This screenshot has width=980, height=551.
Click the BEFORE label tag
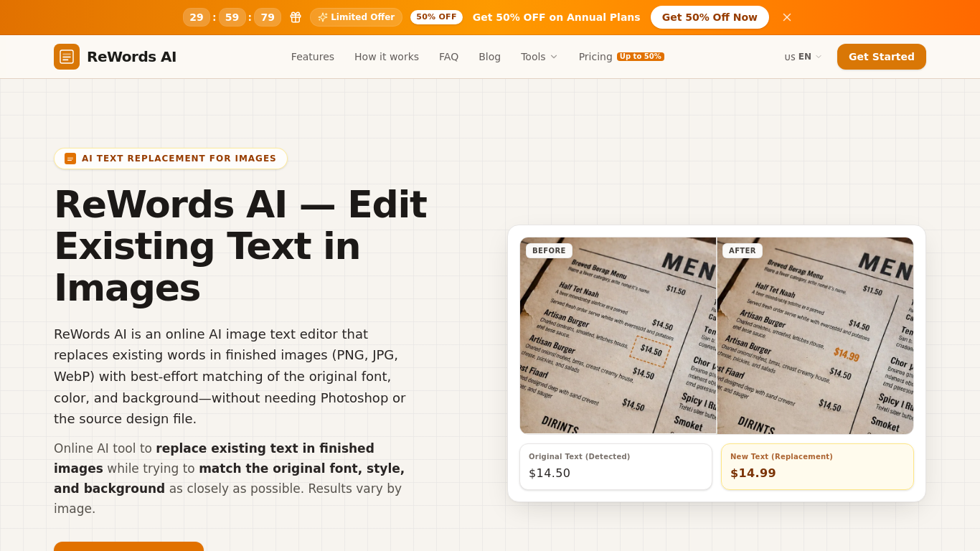click(549, 250)
